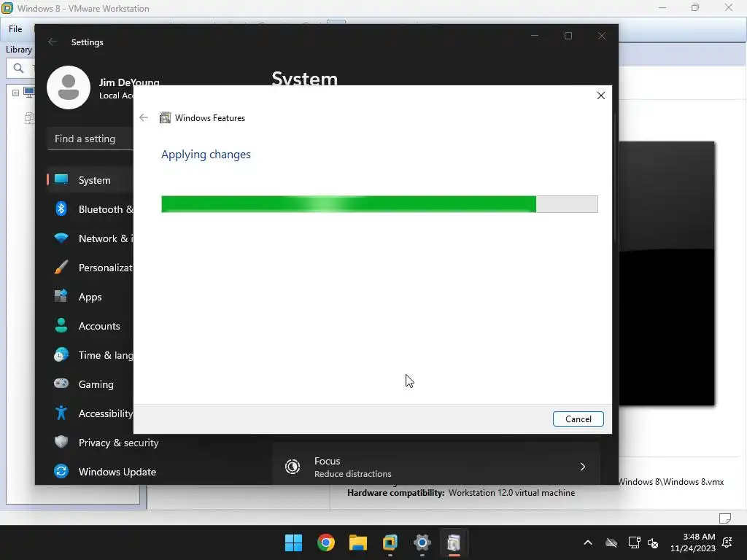Open File Explorer from taskbar
747x560 pixels.
click(x=357, y=542)
